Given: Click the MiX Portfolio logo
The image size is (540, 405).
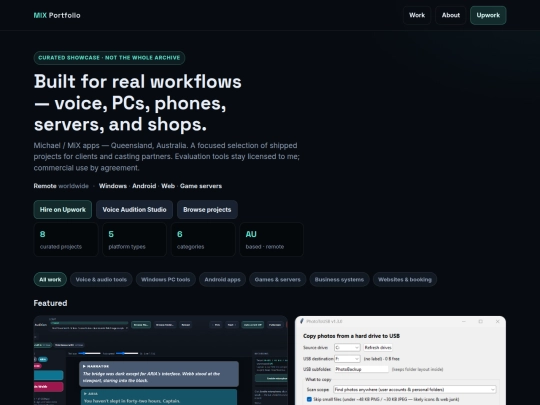Looking at the screenshot, I should [57, 15].
